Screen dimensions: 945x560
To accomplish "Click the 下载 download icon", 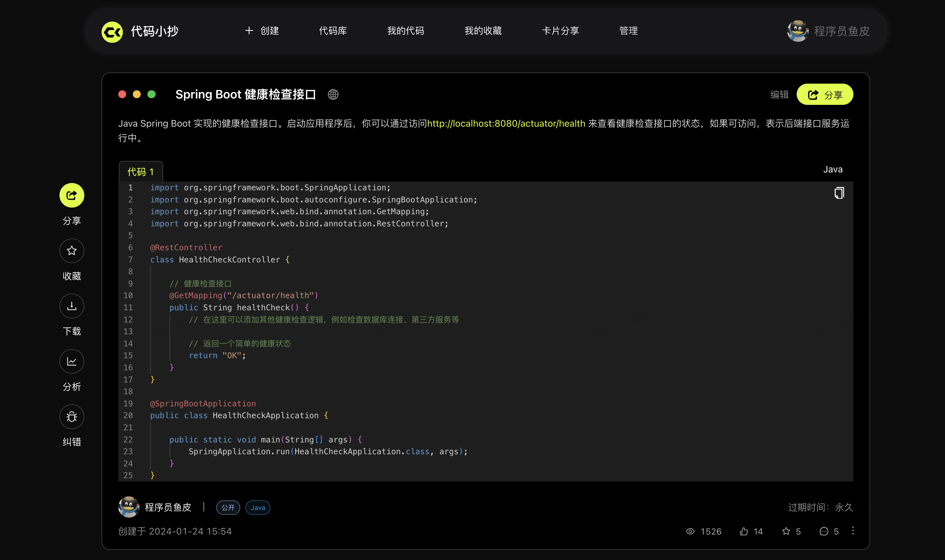I will 72,306.
